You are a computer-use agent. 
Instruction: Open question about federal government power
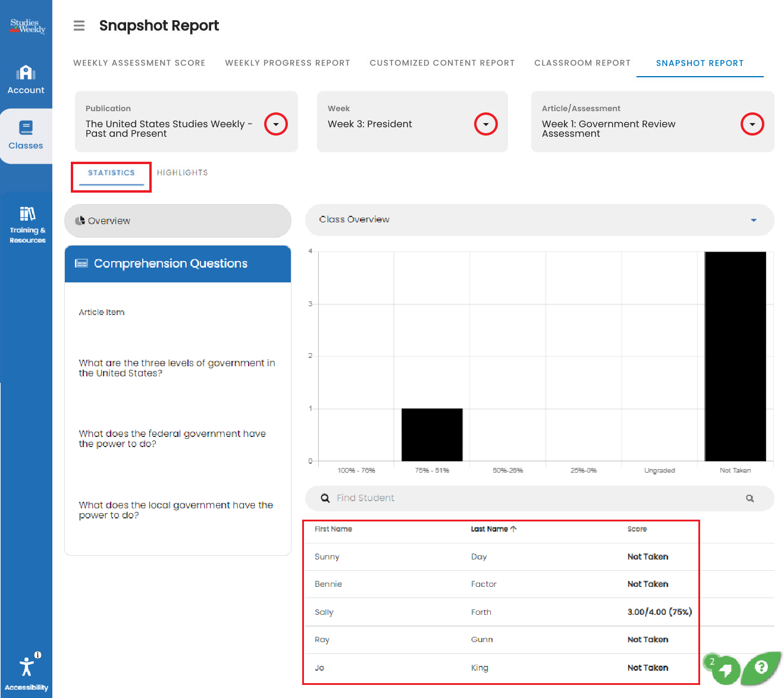[x=172, y=439]
